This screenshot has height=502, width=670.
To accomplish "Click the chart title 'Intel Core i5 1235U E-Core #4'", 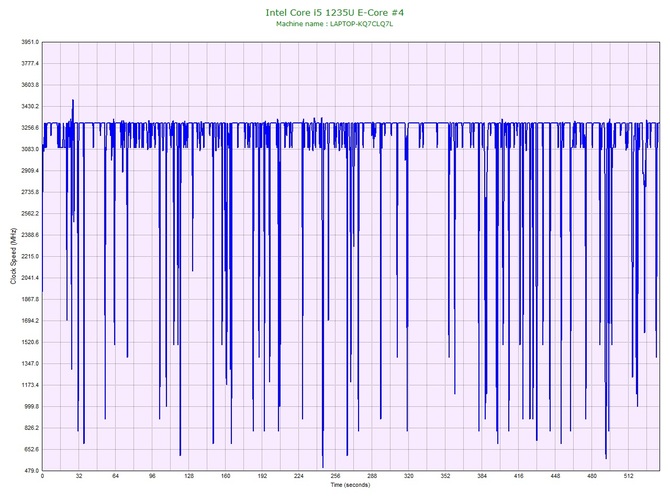I will (x=335, y=12).
